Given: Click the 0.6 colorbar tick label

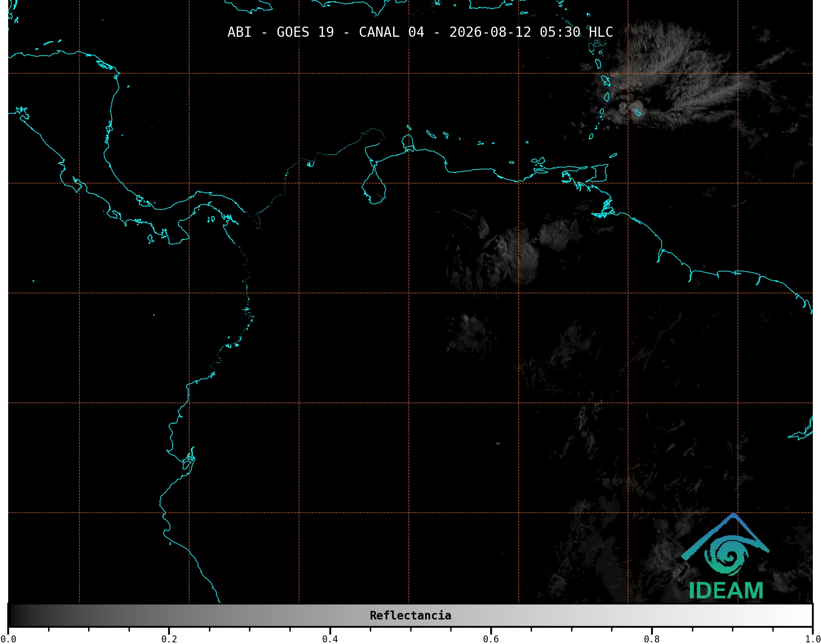Looking at the screenshot, I should 491,639.
